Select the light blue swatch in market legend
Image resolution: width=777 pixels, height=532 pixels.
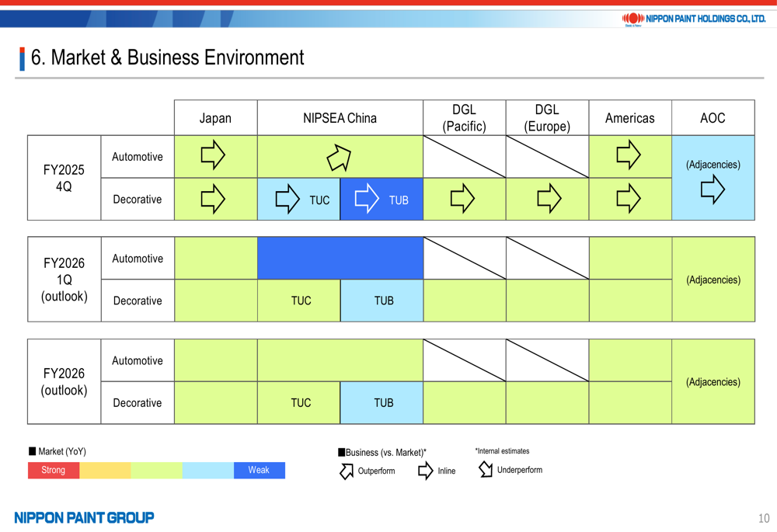tap(208, 470)
